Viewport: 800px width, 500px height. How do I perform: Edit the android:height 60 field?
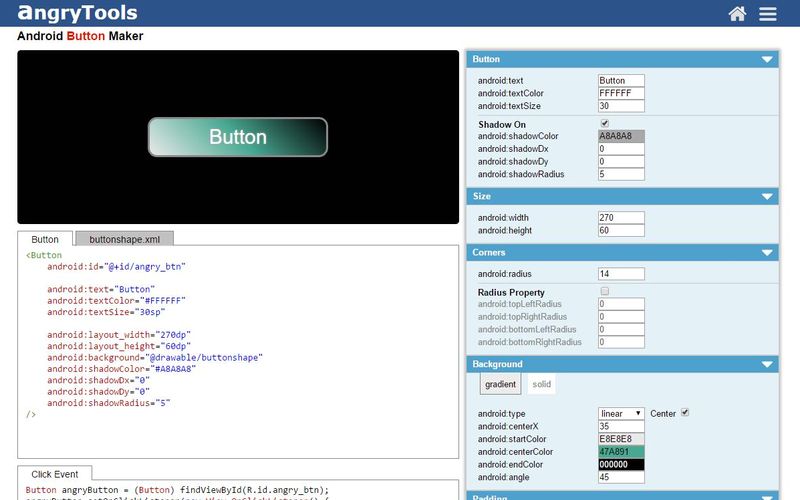pos(621,231)
